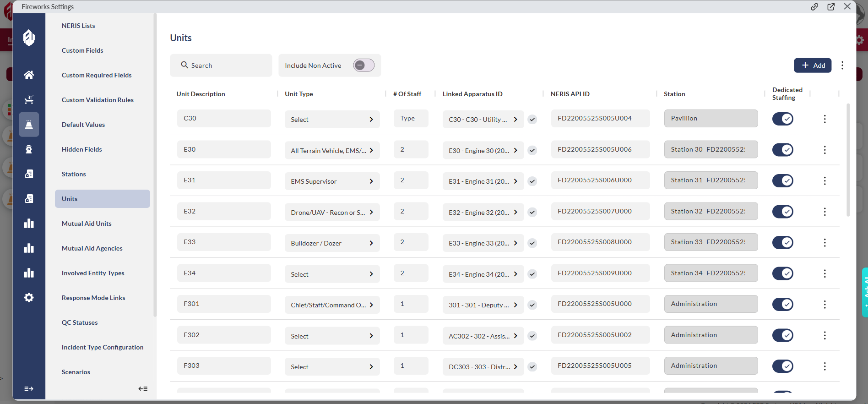Open Unit Type dropdown for C30

tap(332, 120)
